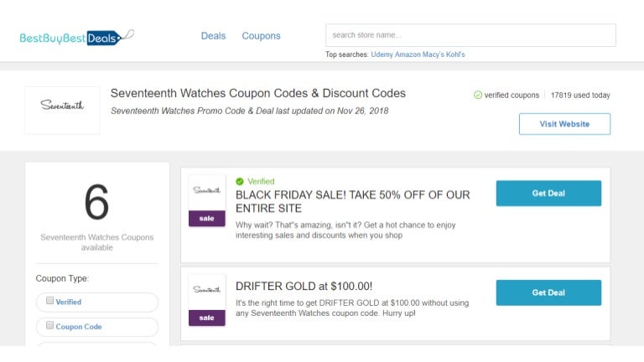Image resolution: width=644 pixels, height=362 pixels.
Task: Click the green verified coupons checkmark icon
Action: (478, 96)
